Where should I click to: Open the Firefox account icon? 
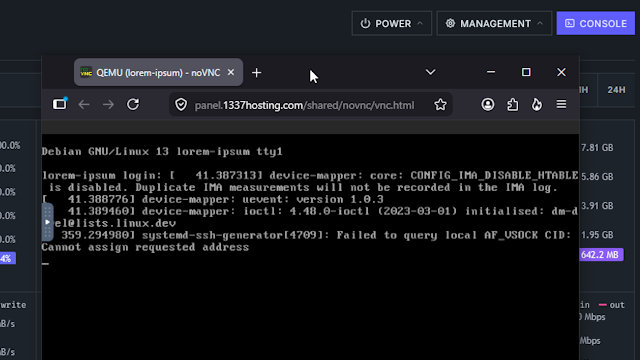click(488, 104)
